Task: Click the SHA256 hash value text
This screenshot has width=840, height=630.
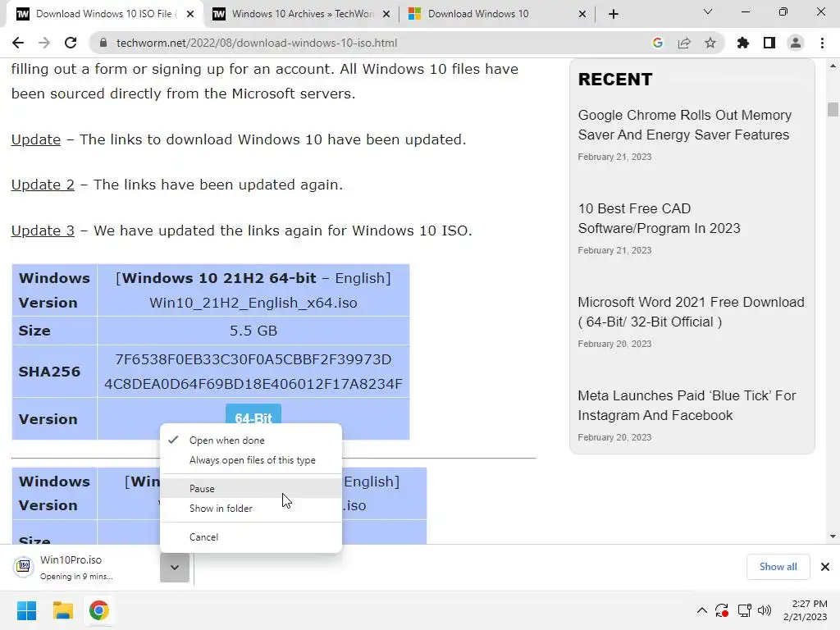Action: coord(253,372)
